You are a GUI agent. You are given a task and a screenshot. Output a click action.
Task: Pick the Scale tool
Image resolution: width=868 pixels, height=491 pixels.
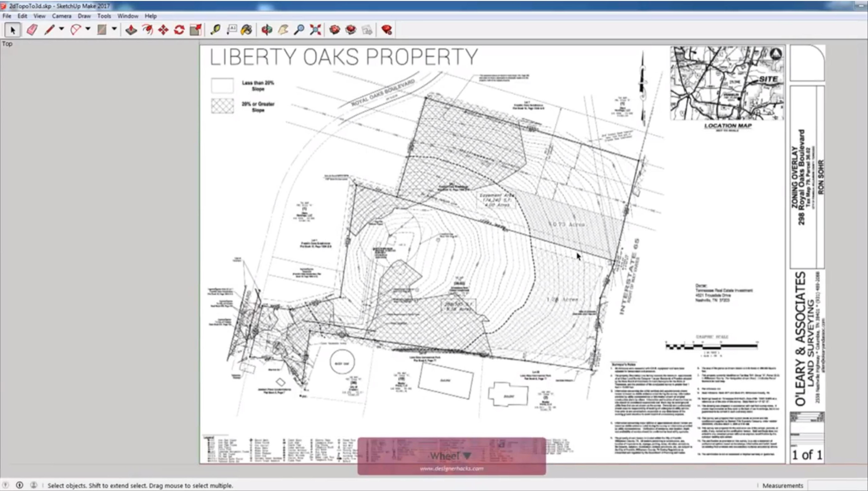click(x=195, y=30)
